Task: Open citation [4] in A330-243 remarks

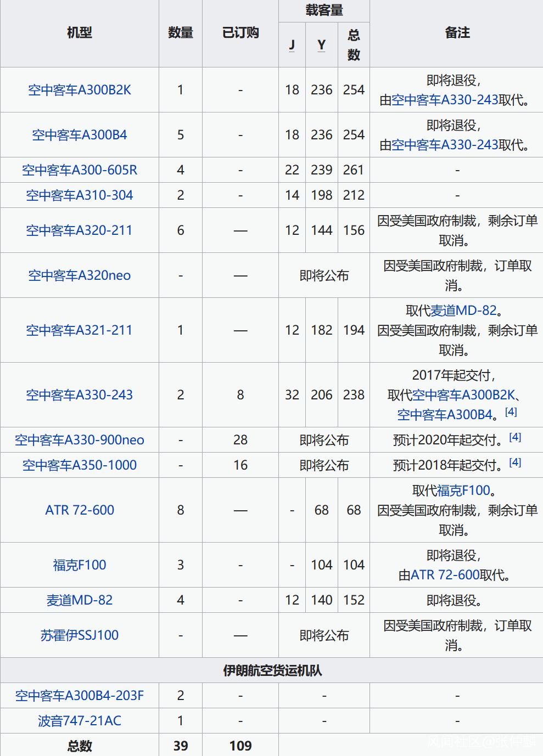Action: coord(511,411)
